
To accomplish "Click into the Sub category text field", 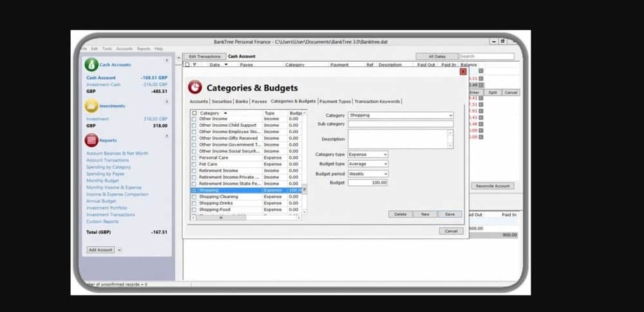I will (401, 124).
